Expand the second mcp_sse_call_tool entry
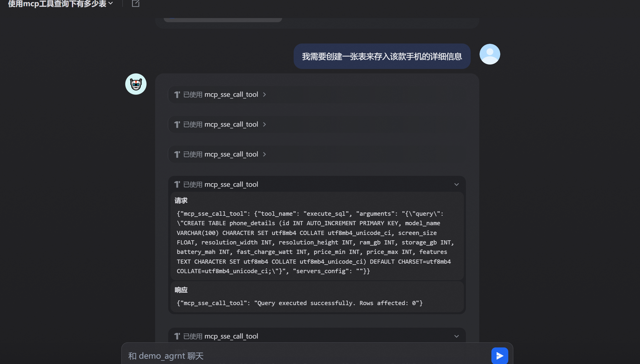This screenshot has height=364, width=640. (x=264, y=125)
